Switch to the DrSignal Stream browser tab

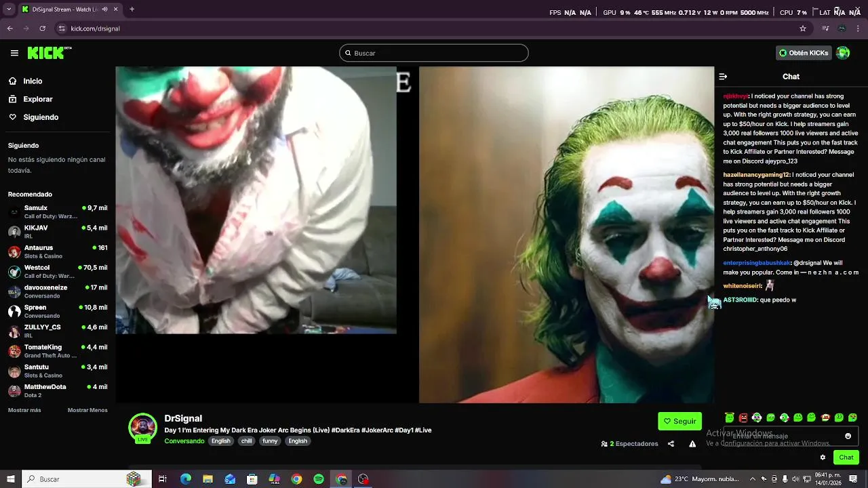pyautogui.click(x=68, y=9)
